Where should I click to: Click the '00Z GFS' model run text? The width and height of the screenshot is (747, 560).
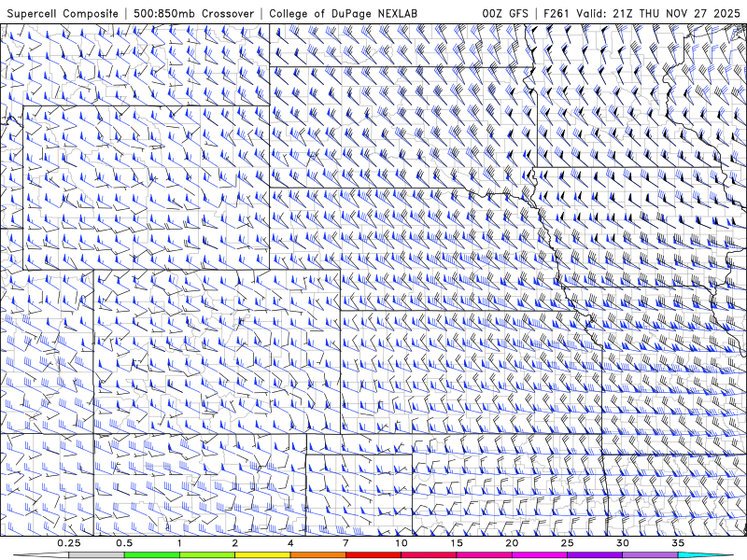(505, 14)
